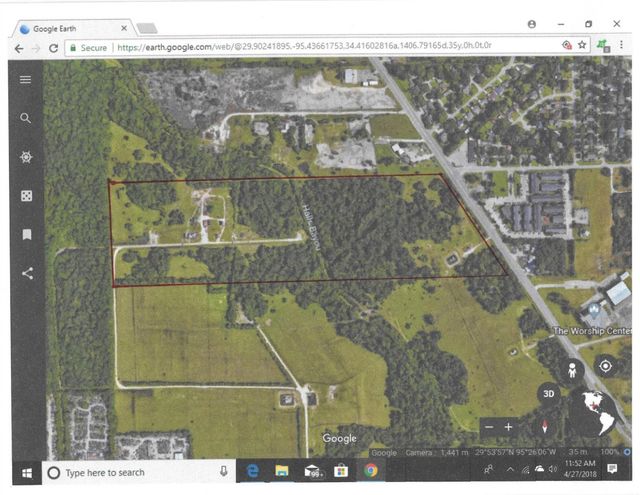Click the Chrome profile avatar icon
The height and width of the screenshot is (495, 640).
pos(531,24)
